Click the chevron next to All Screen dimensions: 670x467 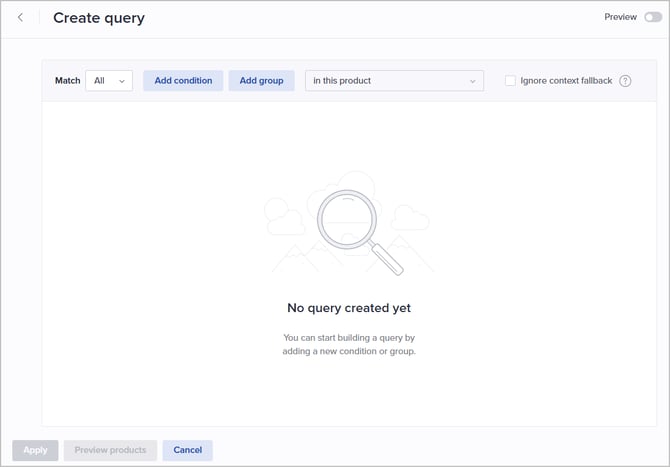tap(122, 81)
